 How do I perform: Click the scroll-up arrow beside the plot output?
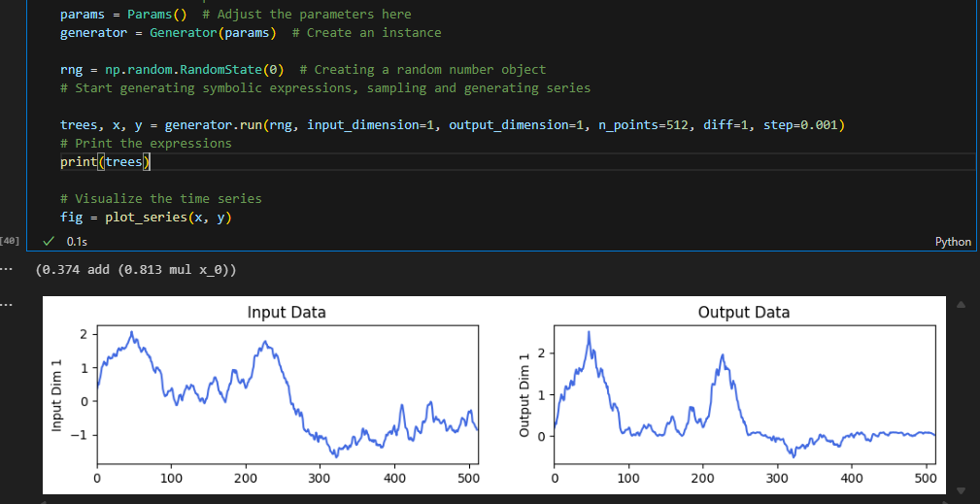(x=963, y=305)
